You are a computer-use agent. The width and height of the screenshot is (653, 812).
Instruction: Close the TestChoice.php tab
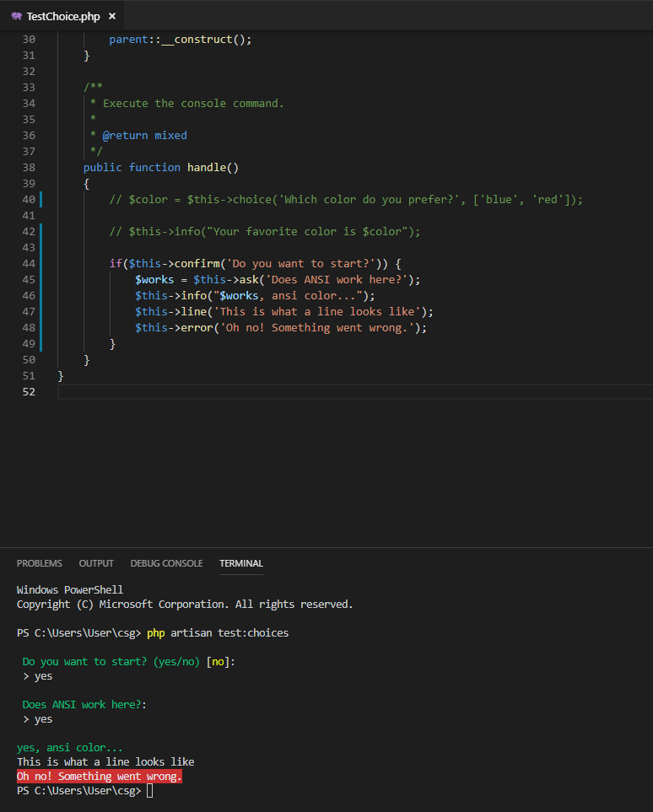[112, 14]
